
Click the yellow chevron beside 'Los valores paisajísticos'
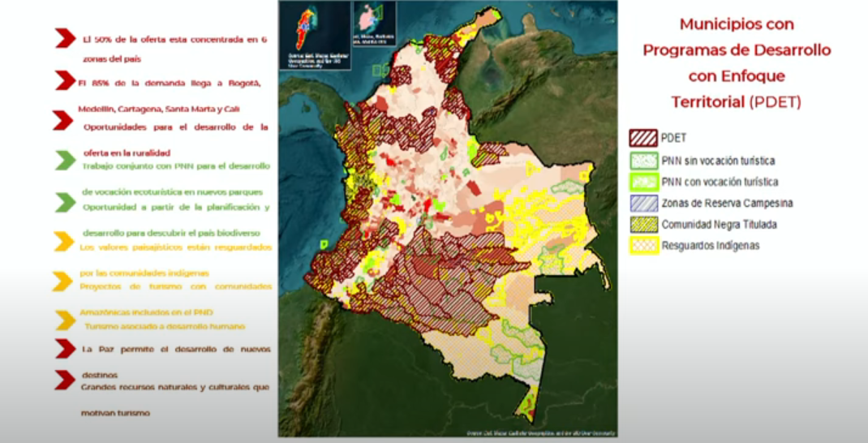[64, 241]
